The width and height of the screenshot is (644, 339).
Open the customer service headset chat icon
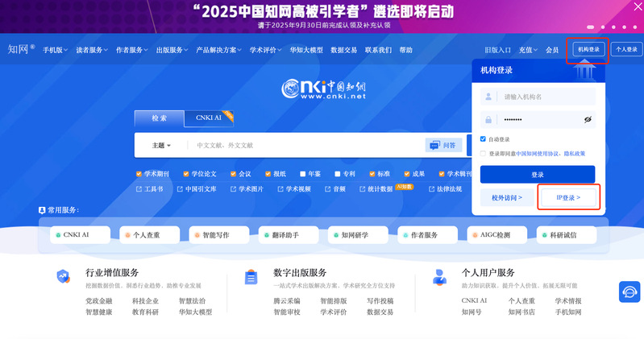click(x=629, y=291)
